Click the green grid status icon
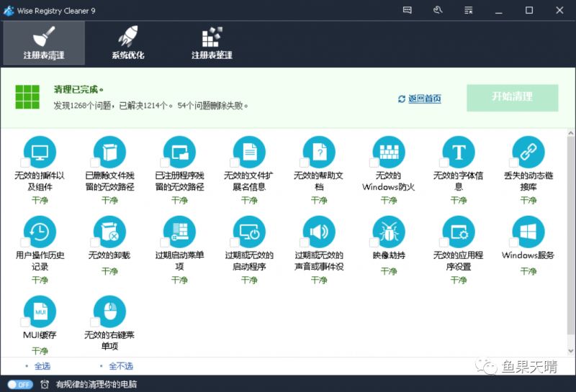Viewport: 576px width, 392px height. pos(27,97)
